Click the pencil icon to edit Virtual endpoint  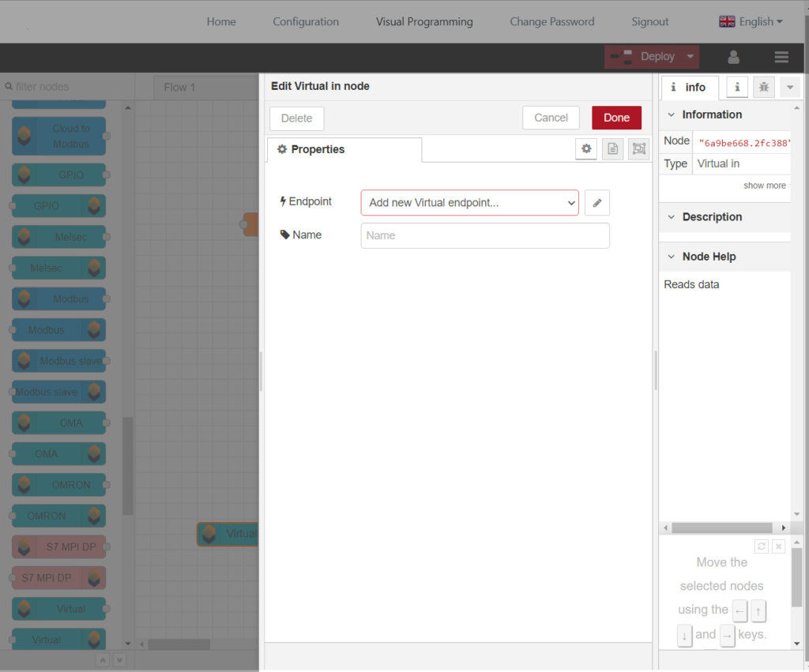(x=597, y=203)
